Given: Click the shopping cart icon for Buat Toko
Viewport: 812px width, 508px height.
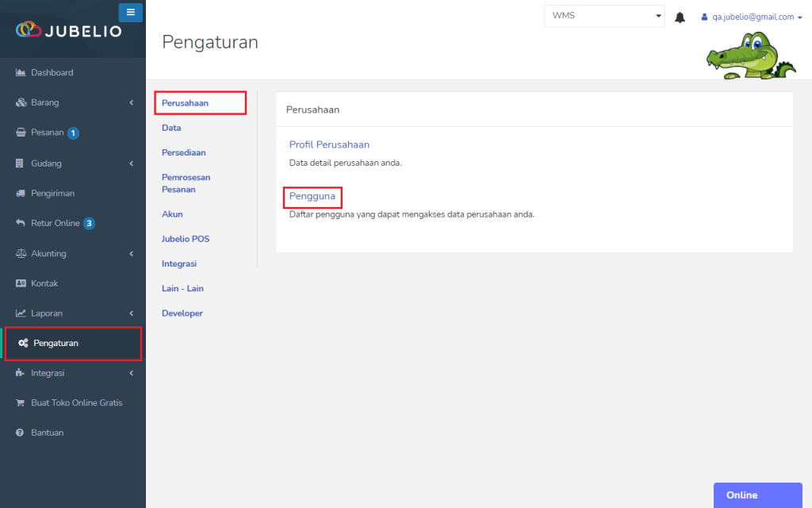Looking at the screenshot, I should 20,402.
